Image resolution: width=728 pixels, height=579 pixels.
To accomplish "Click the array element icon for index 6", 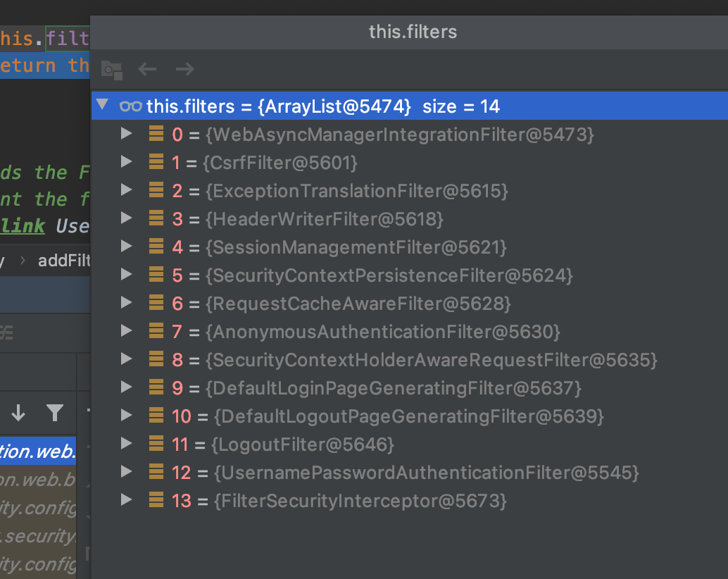I will pyautogui.click(x=156, y=302).
